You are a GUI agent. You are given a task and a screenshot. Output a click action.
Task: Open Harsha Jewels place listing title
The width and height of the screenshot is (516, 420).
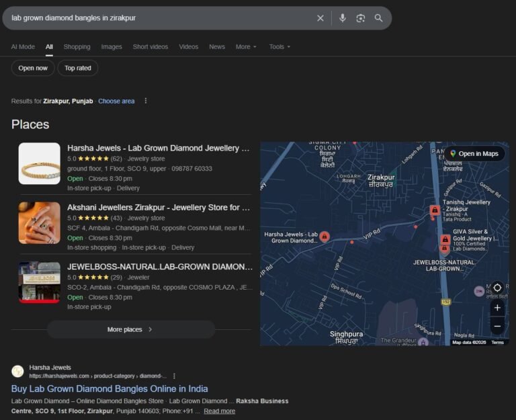159,148
